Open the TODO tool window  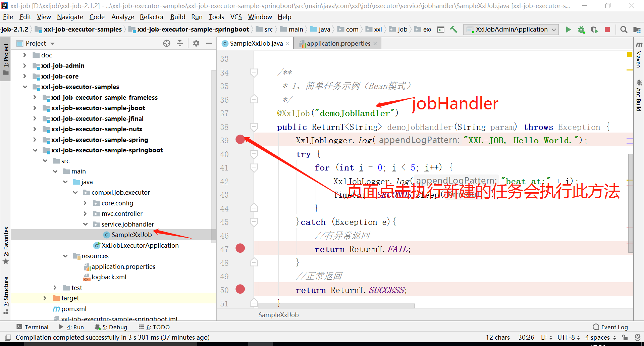point(154,327)
